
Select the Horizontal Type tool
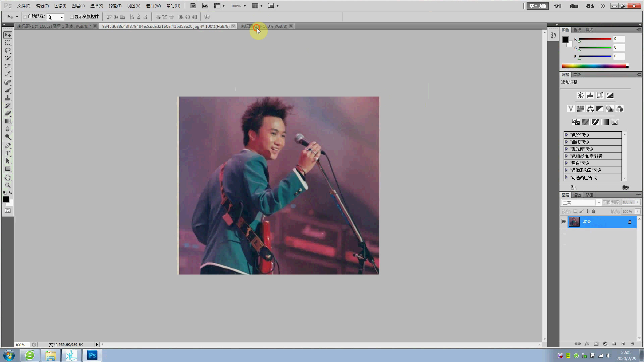[8, 153]
